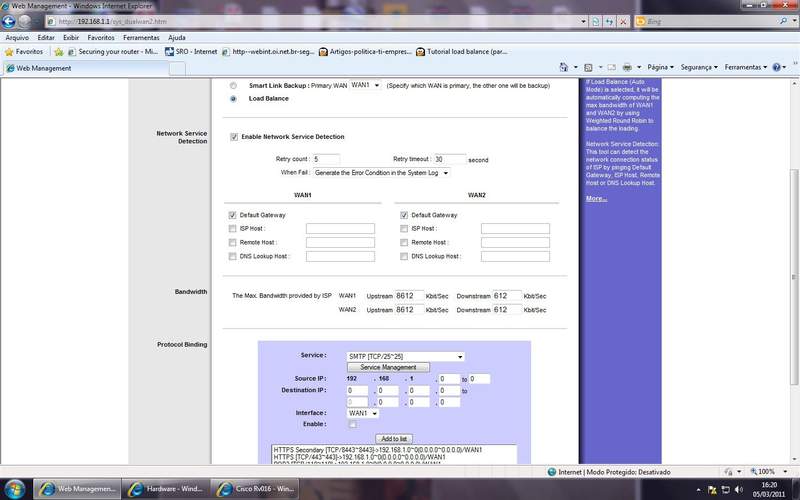The image size is (800, 500).
Task: Open the address bar history dropdown arrow
Action: click(583, 21)
